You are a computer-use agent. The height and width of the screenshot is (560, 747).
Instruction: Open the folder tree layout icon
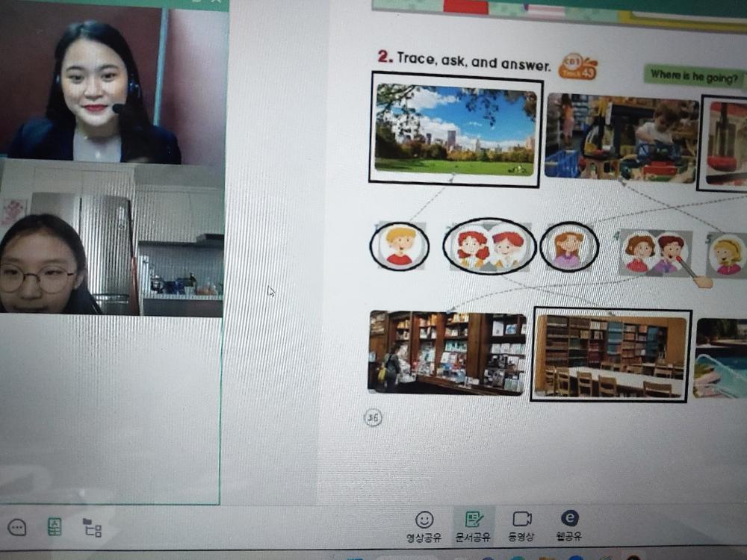pyautogui.click(x=92, y=528)
